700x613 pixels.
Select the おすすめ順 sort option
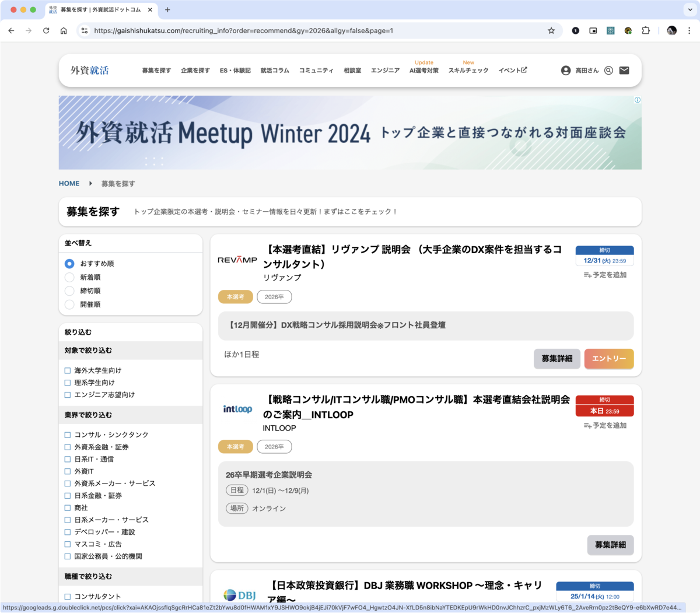(69, 264)
